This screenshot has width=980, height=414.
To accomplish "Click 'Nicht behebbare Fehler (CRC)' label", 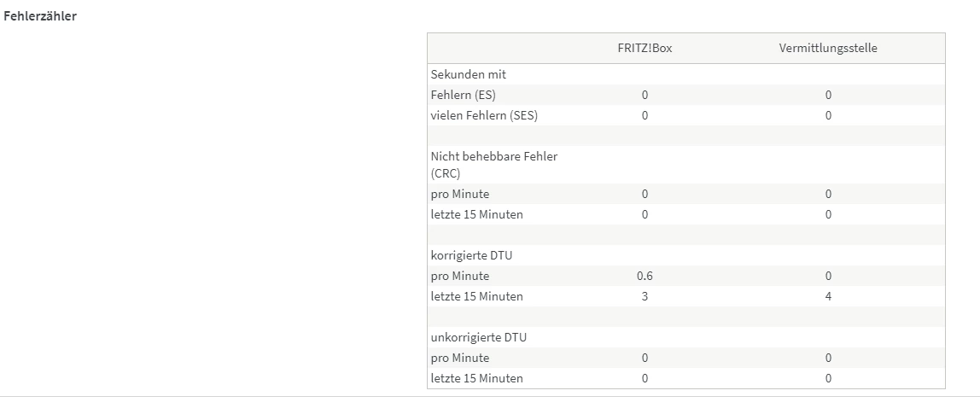I will (x=493, y=164).
